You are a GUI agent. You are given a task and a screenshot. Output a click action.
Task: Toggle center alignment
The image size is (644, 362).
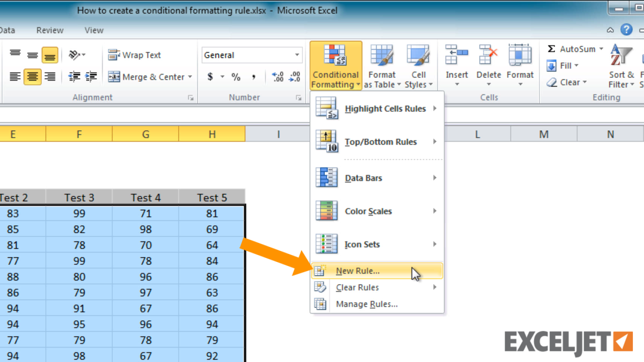[x=32, y=76]
